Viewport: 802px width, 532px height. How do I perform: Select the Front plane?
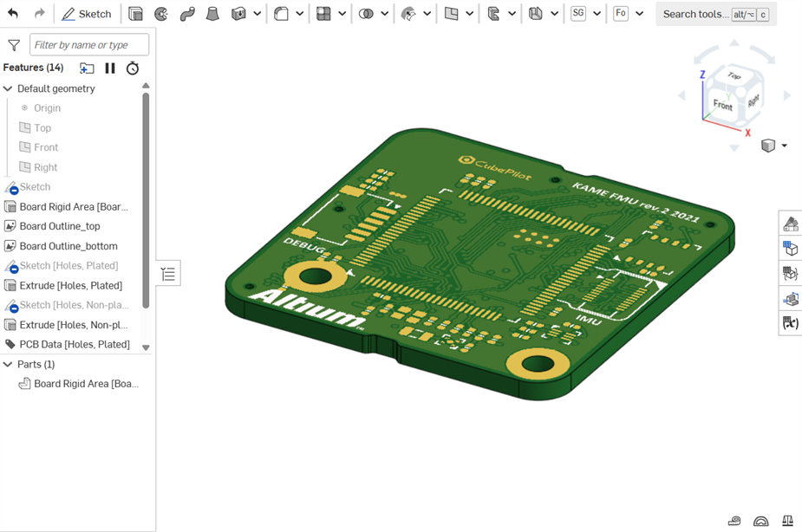46,147
